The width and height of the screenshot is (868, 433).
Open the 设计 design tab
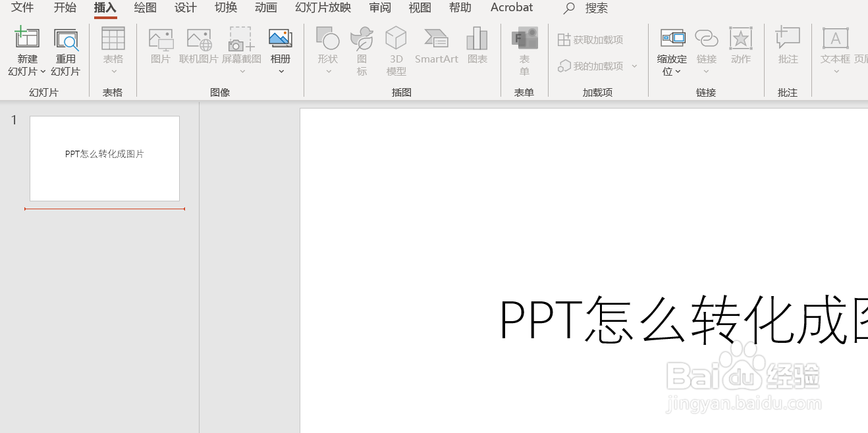[185, 8]
